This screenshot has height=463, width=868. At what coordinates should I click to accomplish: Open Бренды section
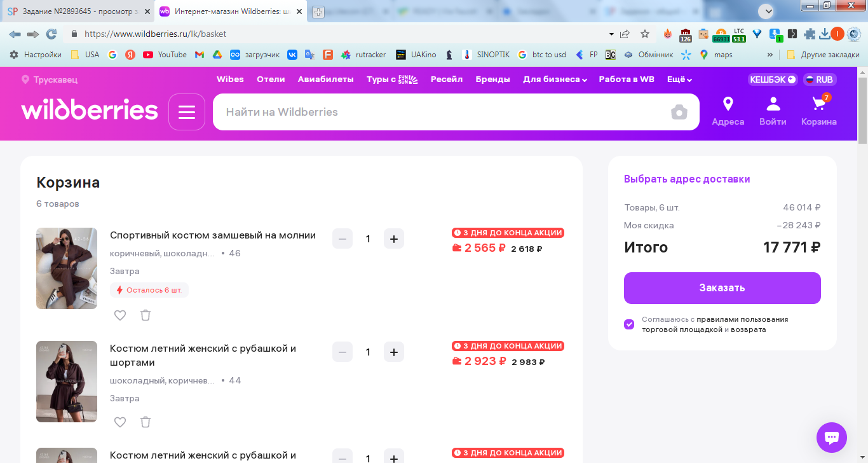click(x=493, y=79)
